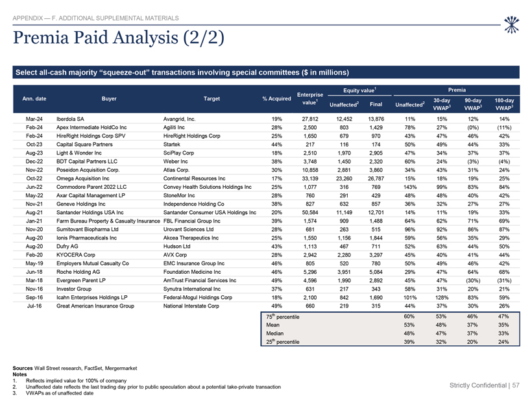Click the '30-day VWAP' column header
This screenshot has height=399, width=532.
(x=442, y=104)
